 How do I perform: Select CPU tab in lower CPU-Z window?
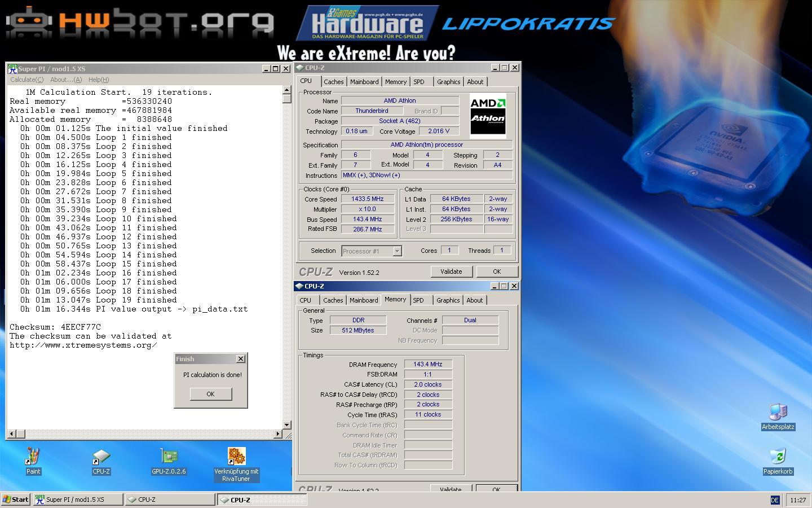coord(306,300)
